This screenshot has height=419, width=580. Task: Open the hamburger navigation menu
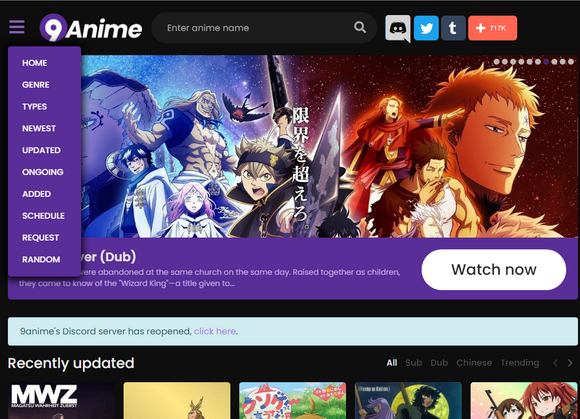[17, 27]
